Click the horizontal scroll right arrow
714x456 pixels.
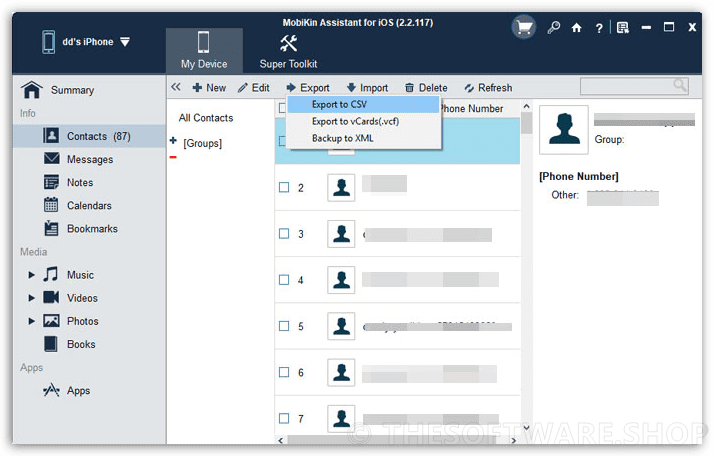514,440
